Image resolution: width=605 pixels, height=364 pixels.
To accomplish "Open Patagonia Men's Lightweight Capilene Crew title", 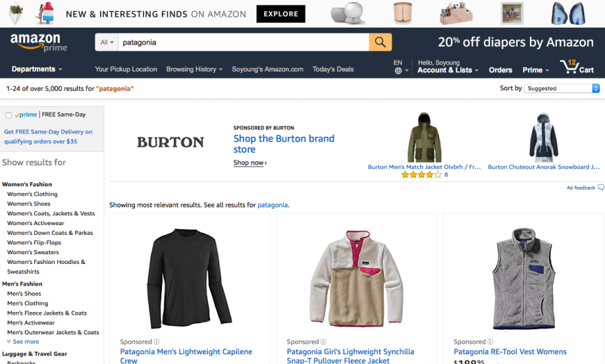I will click(186, 356).
